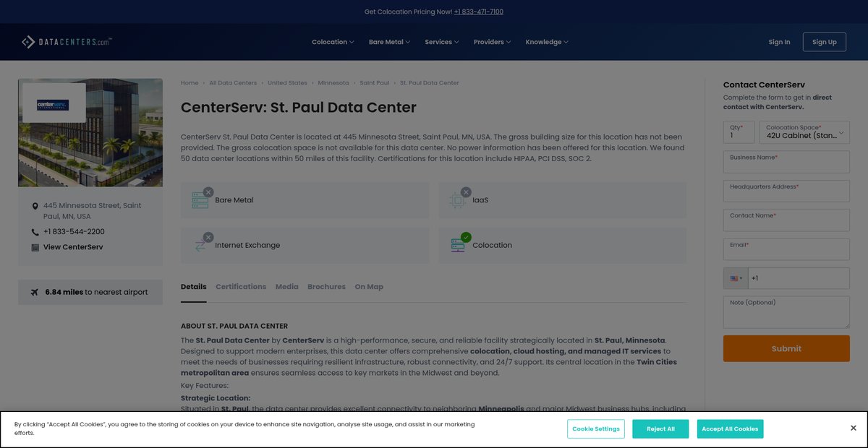Switch to the Certifications tab
Viewport: 868px width, 448px height.
241,287
